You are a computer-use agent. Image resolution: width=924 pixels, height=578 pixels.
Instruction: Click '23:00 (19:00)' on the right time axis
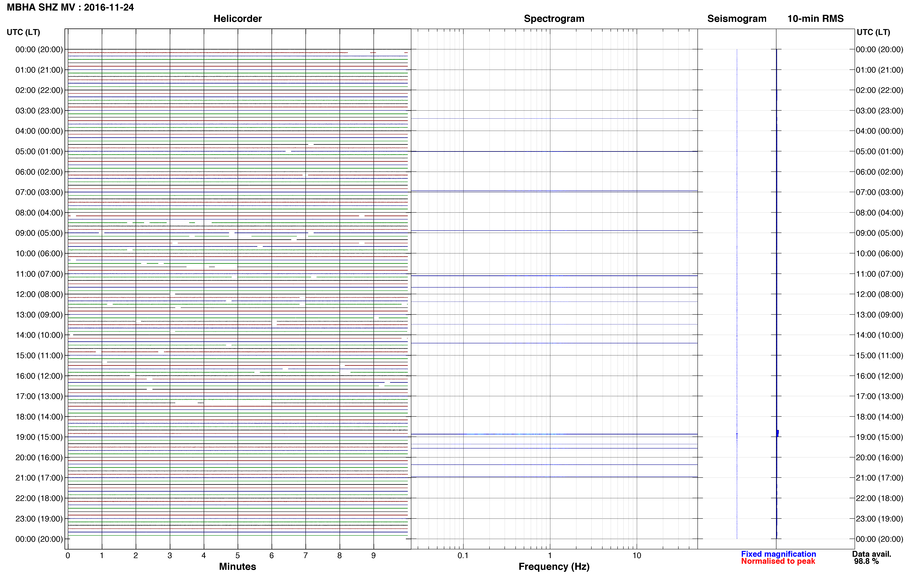(879, 519)
